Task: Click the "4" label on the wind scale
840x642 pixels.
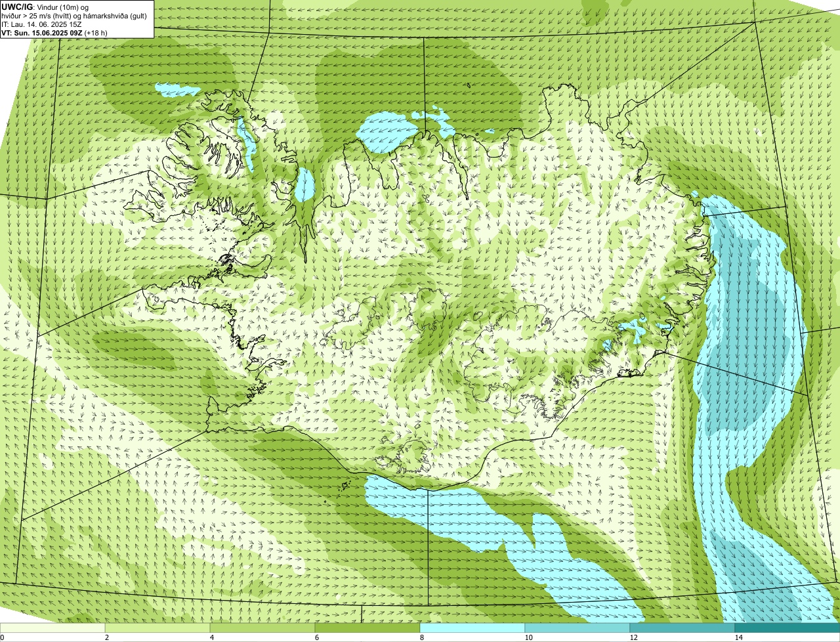Action: click(211, 637)
